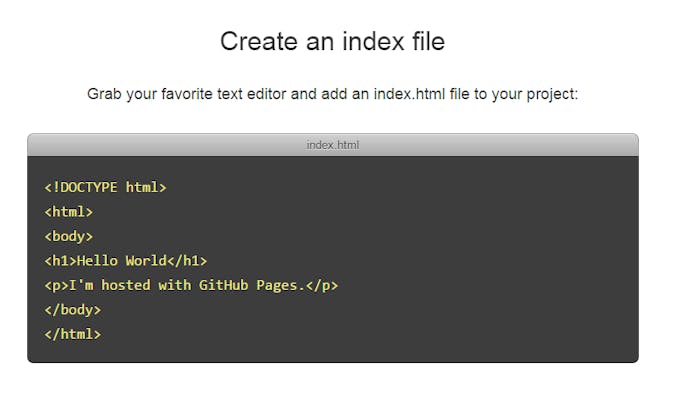Click the 'Create an index file' heading
The image size is (680, 399).
[332, 42]
